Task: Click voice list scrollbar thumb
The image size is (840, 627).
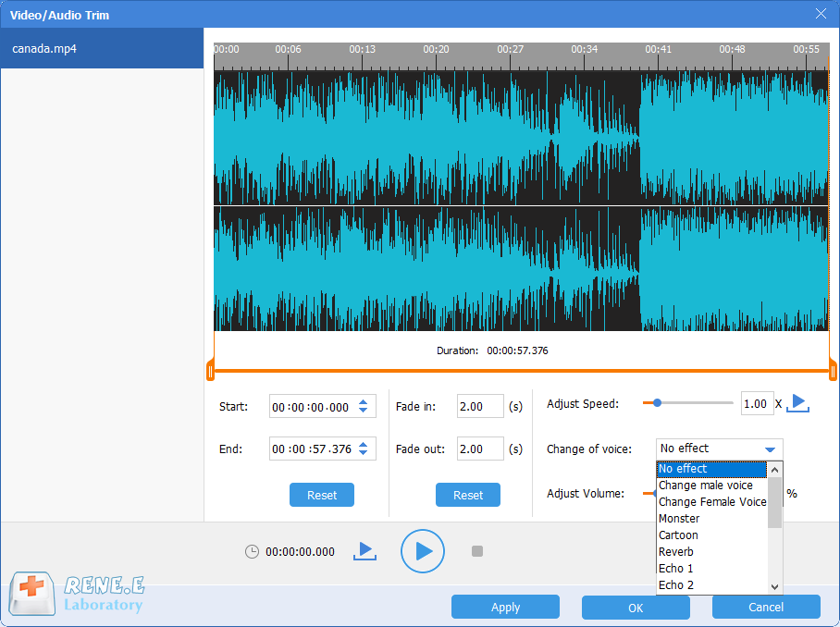Action: tap(774, 502)
